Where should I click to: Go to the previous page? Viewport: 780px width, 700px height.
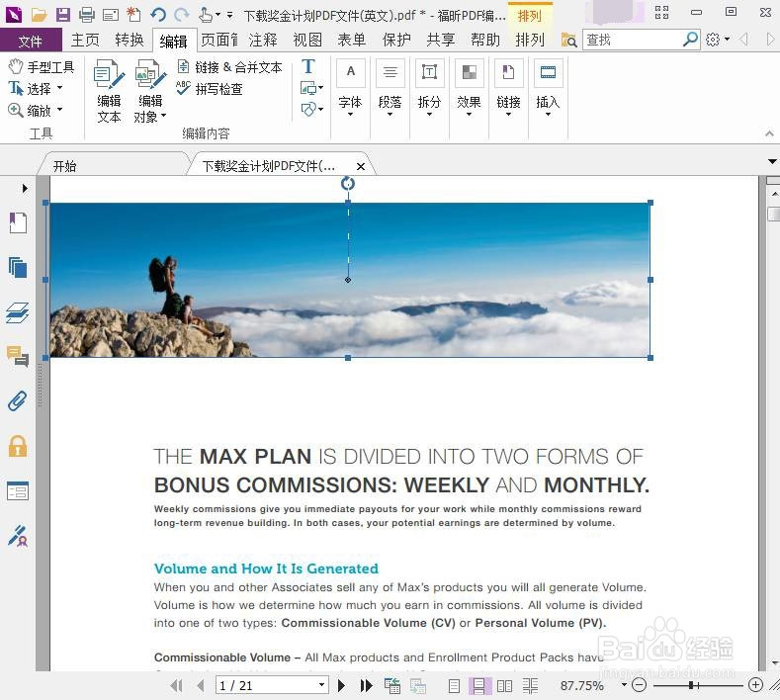pyautogui.click(x=201, y=685)
